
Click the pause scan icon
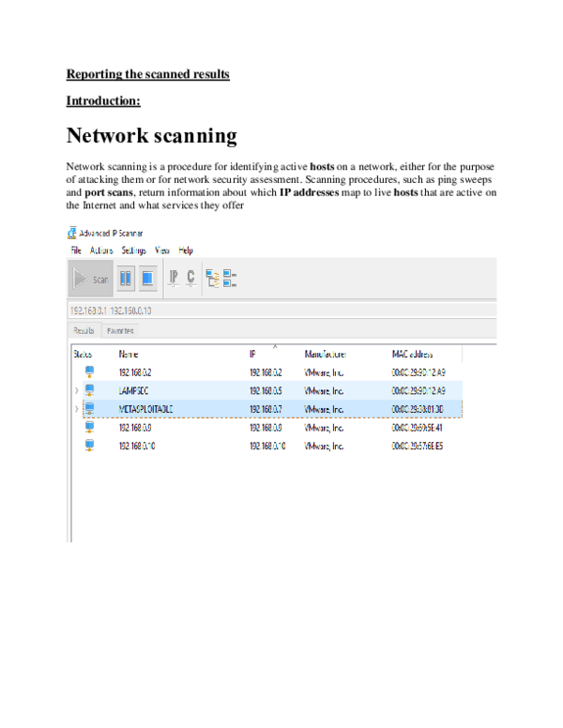126,279
